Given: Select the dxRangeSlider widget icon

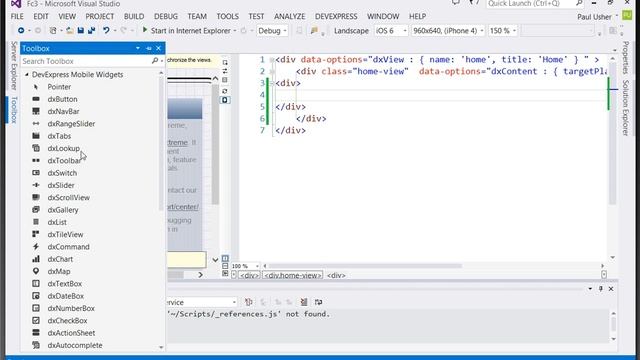Looking at the screenshot, I should point(36,123).
